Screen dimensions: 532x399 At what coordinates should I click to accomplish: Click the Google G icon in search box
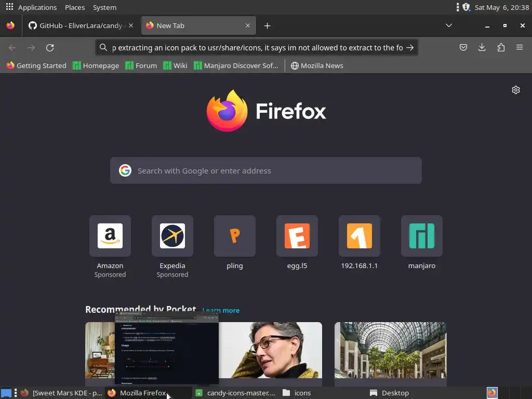[125, 170]
